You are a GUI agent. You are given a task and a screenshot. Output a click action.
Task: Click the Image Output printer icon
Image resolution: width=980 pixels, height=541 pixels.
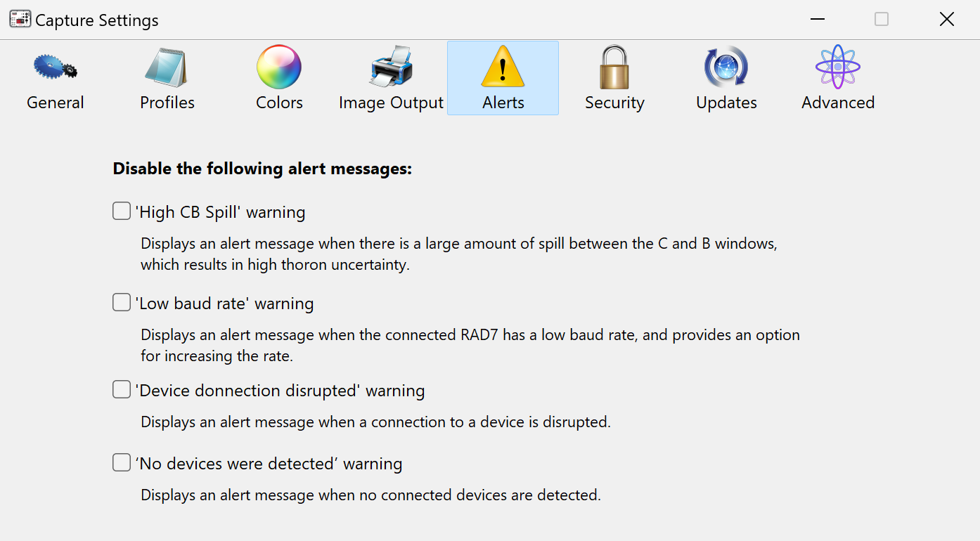click(x=391, y=67)
